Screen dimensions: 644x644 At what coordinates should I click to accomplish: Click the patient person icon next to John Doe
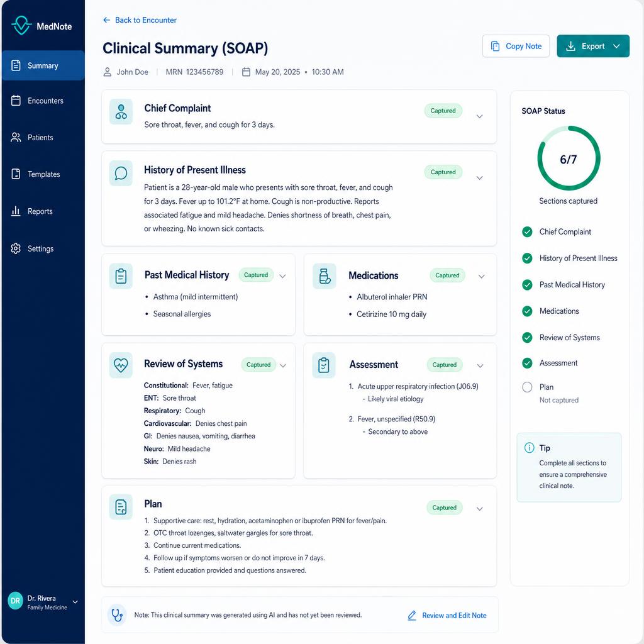click(x=107, y=72)
